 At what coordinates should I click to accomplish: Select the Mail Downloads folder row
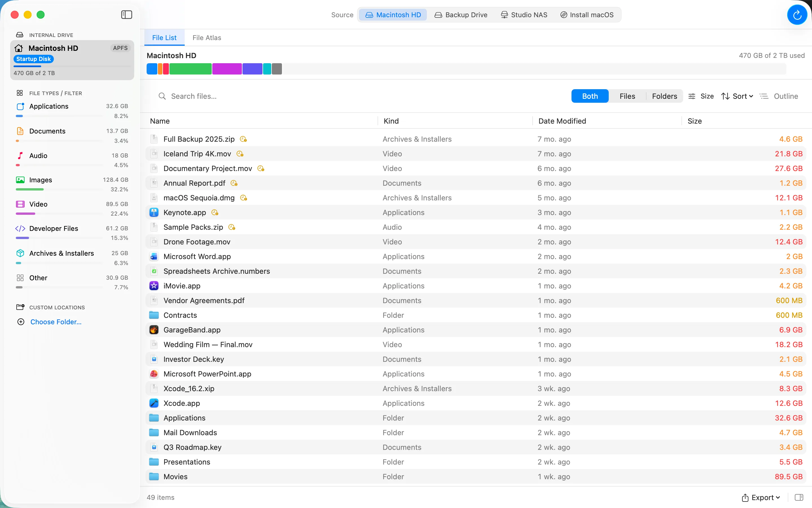[476, 432]
